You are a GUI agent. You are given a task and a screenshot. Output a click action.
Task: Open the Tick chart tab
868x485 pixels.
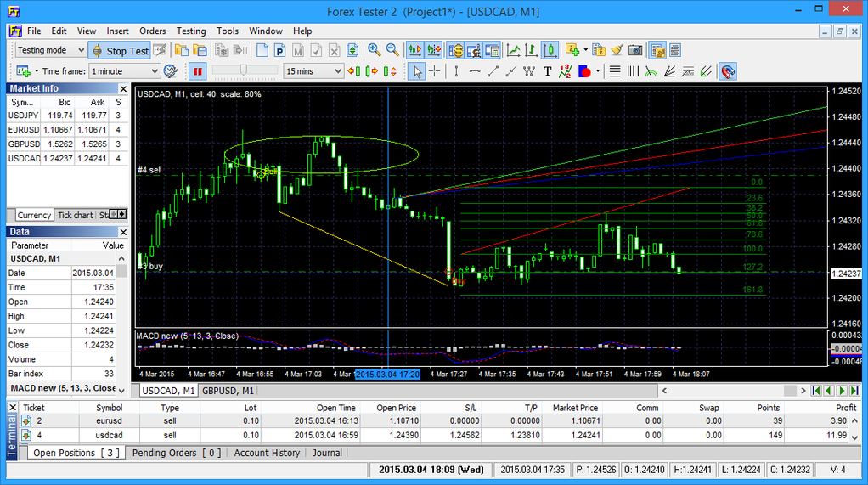pos(76,215)
